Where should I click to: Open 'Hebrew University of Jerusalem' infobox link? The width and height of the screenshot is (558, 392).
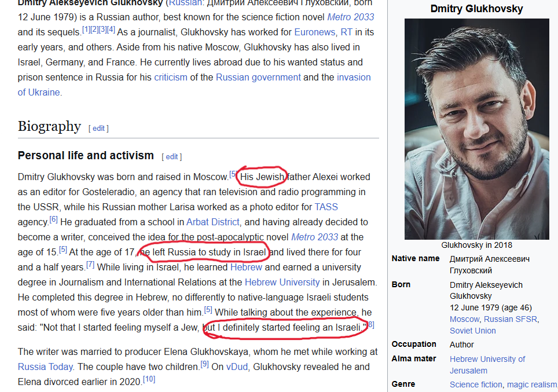(487, 365)
